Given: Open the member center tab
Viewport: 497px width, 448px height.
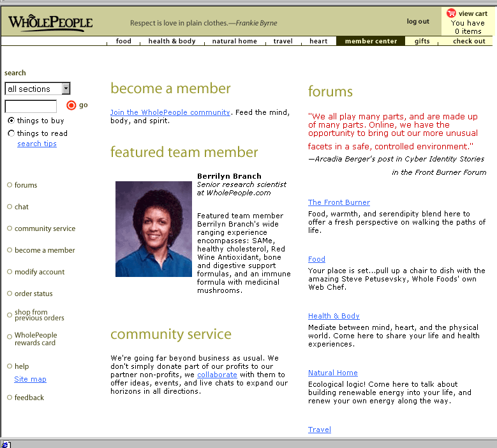Looking at the screenshot, I should 371,41.
